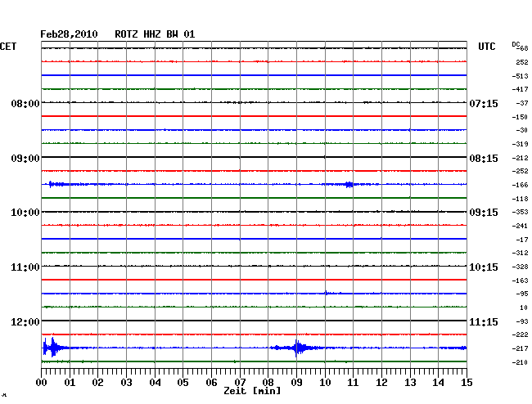Image resolution: width=532 pixels, height=404 pixels.
Task: Click DC offset value -163
Action: [520, 281]
